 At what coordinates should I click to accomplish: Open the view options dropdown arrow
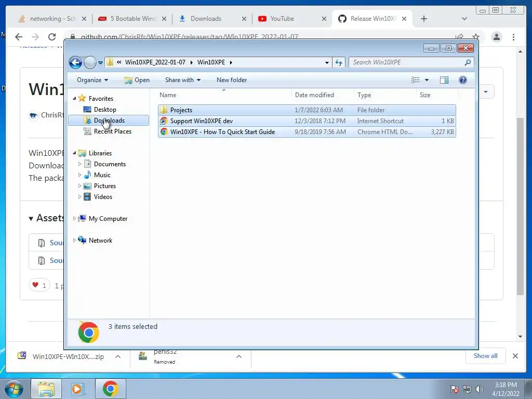point(427,80)
